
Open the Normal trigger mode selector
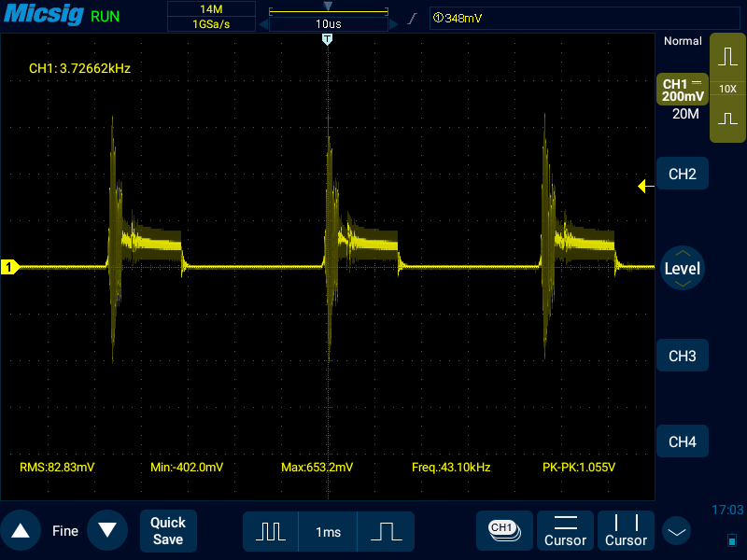[x=682, y=42]
